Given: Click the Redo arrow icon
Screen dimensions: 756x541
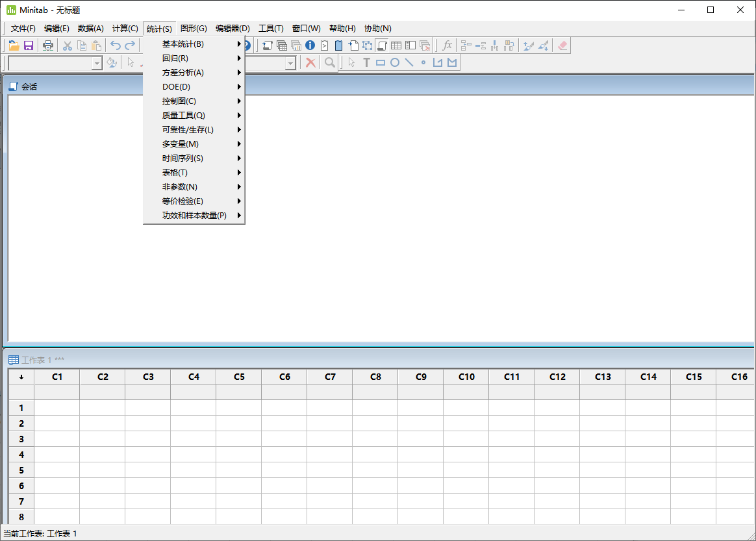Looking at the screenshot, I should pos(130,46).
